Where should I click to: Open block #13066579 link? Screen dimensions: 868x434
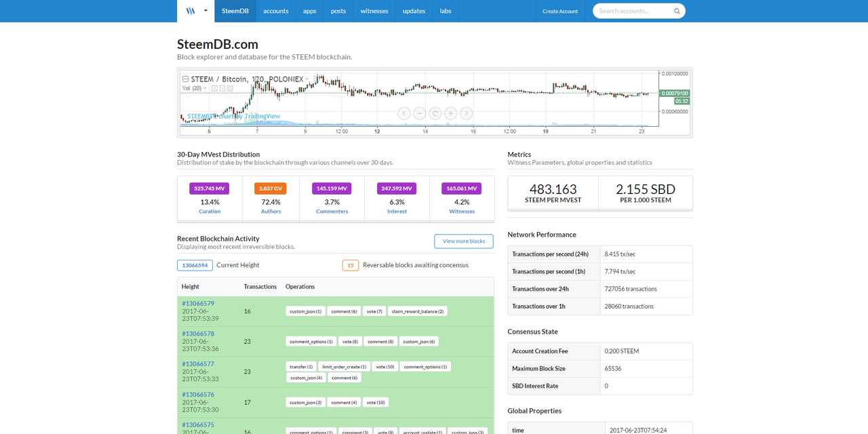coord(198,303)
